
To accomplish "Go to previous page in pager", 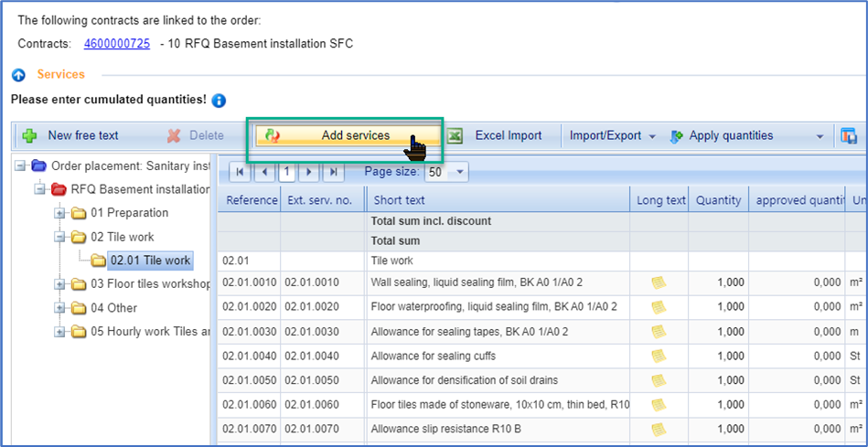I will click(x=264, y=171).
